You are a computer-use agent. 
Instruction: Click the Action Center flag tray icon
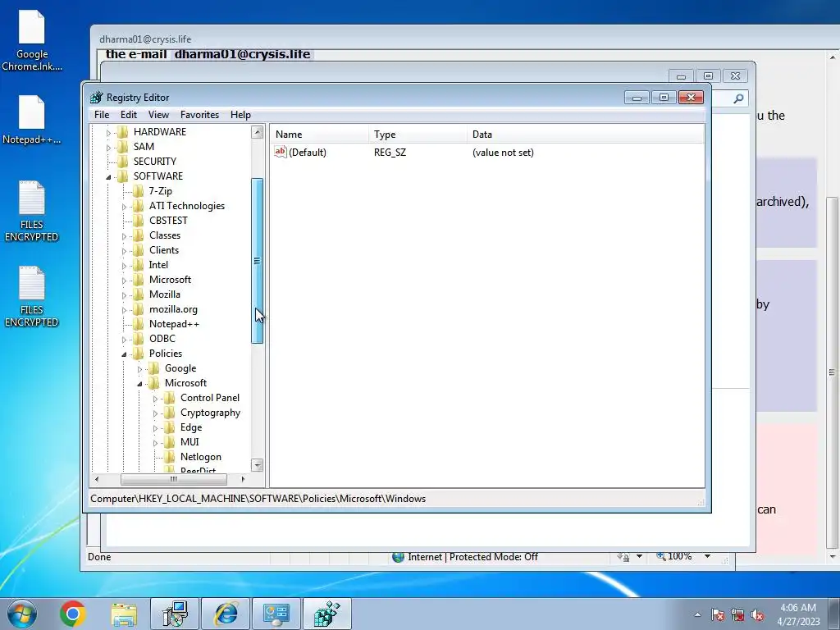pyautogui.click(x=718, y=615)
